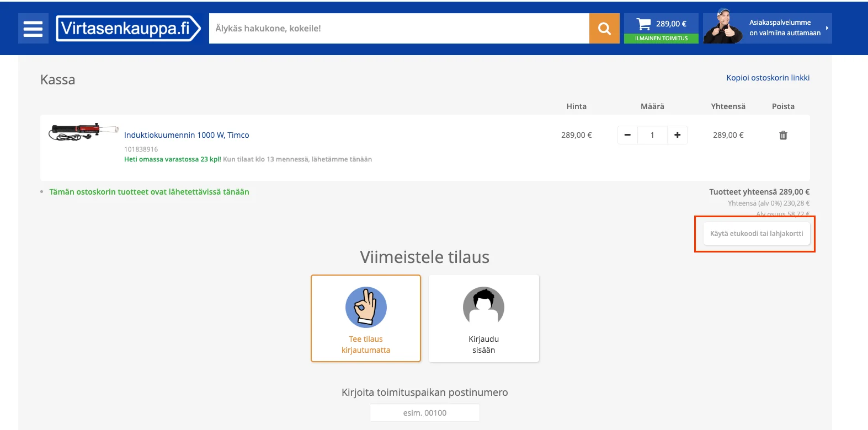Click the Hinta column header
The image size is (868, 430).
(x=577, y=106)
